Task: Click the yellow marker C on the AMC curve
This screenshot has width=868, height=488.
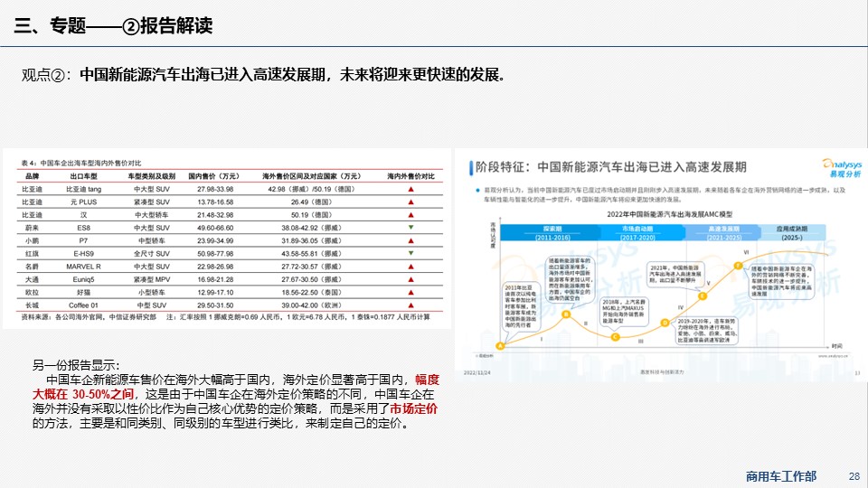Action: click(x=615, y=337)
